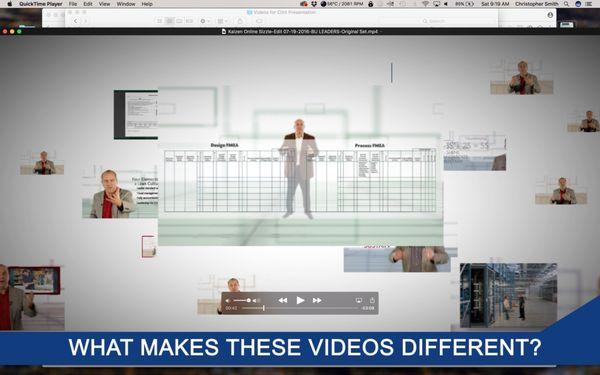Click the fast-forward button in playback controls
This screenshot has width=600, height=375.
tap(317, 300)
